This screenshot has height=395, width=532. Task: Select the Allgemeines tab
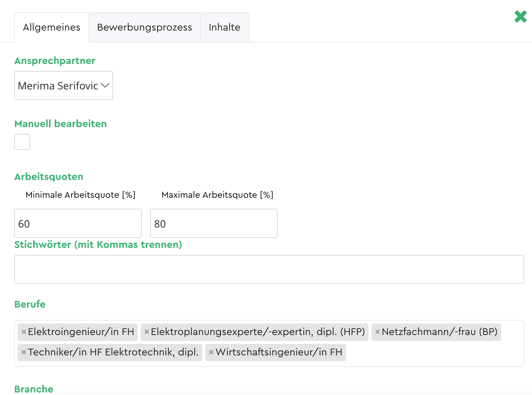52,27
